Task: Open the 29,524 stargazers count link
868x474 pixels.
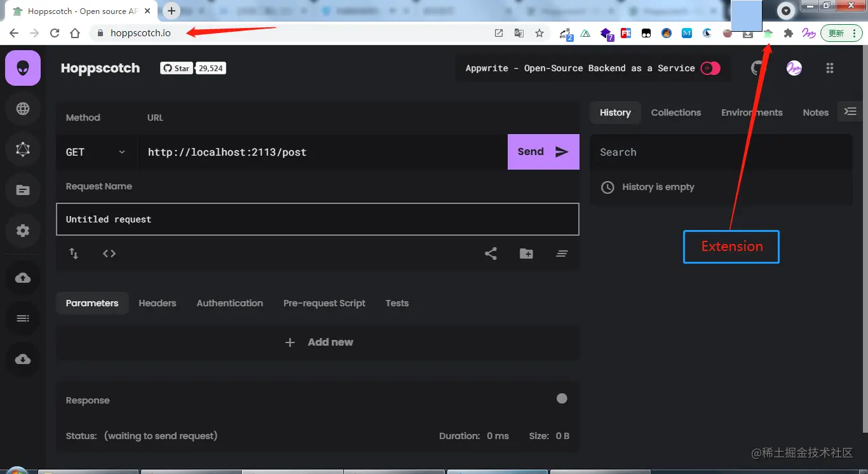Action: point(211,68)
